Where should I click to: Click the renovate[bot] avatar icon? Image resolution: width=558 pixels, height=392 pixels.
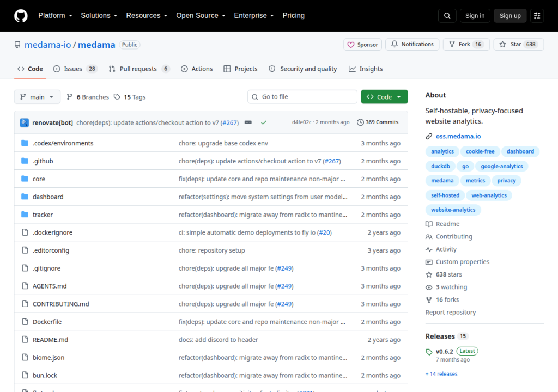point(24,122)
